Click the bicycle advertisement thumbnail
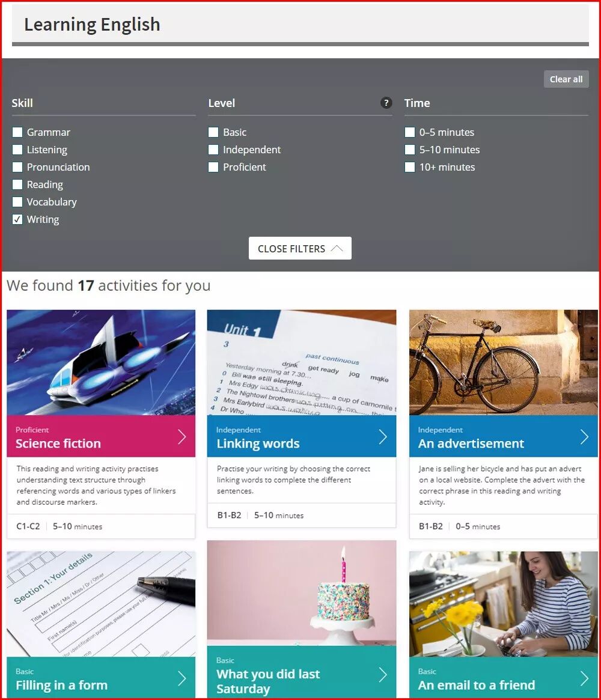 tap(503, 362)
